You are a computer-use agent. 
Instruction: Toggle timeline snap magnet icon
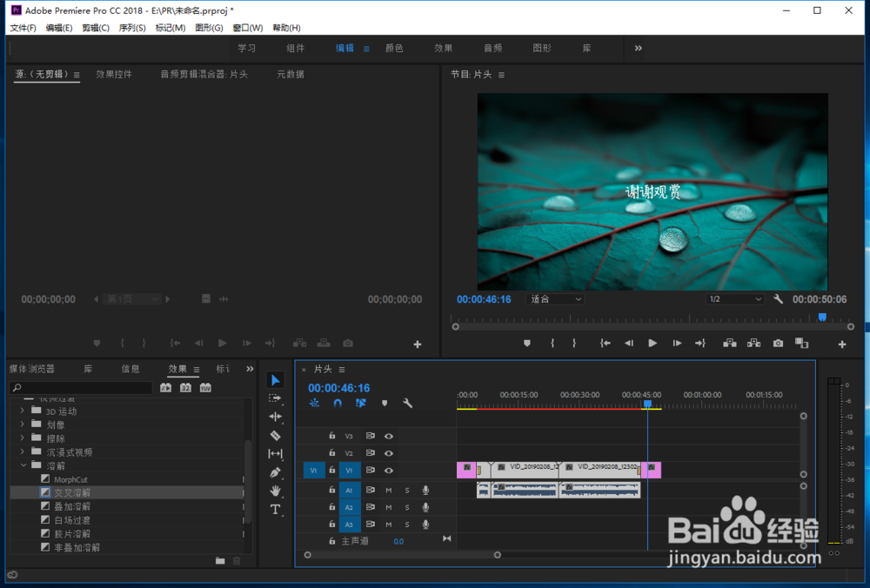[x=338, y=404]
